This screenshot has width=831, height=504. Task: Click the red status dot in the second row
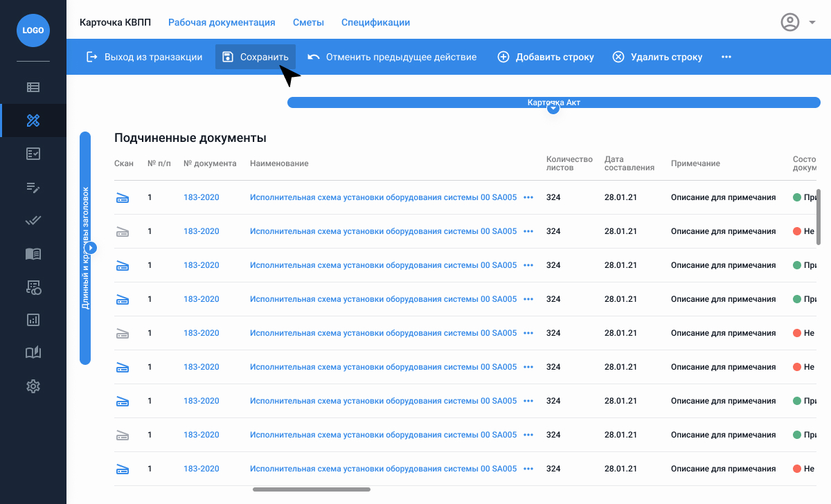pyautogui.click(x=797, y=231)
